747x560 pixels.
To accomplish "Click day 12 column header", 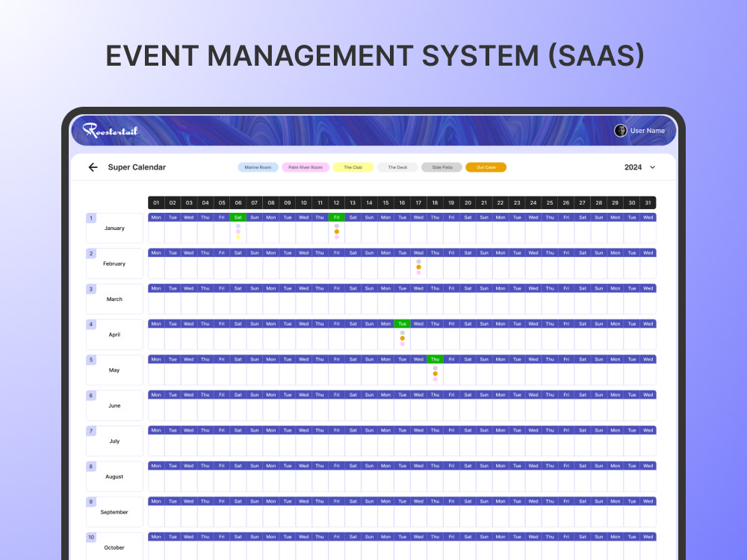I will coord(336,203).
